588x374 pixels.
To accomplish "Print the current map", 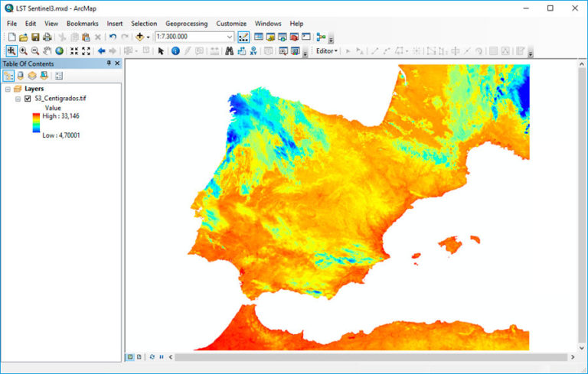I will (47, 37).
